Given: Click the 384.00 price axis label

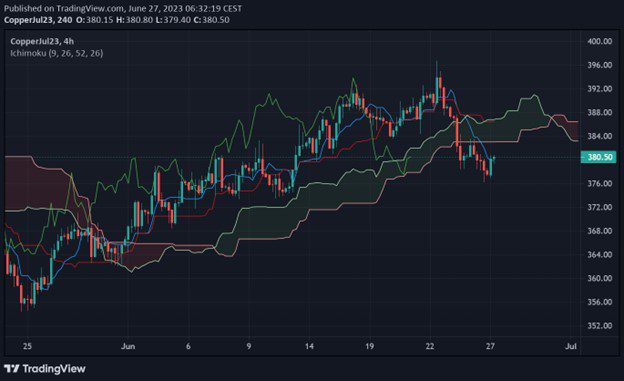Looking at the screenshot, I should click(600, 136).
